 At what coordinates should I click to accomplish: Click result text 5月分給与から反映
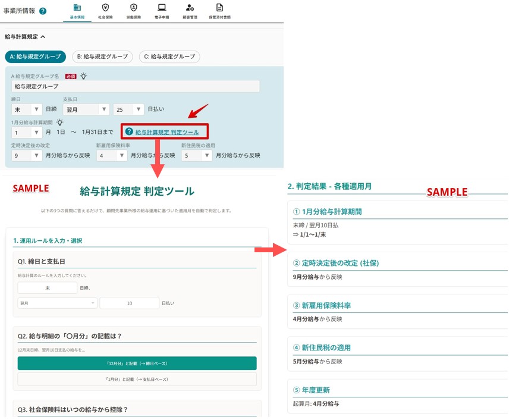pos(318,361)
